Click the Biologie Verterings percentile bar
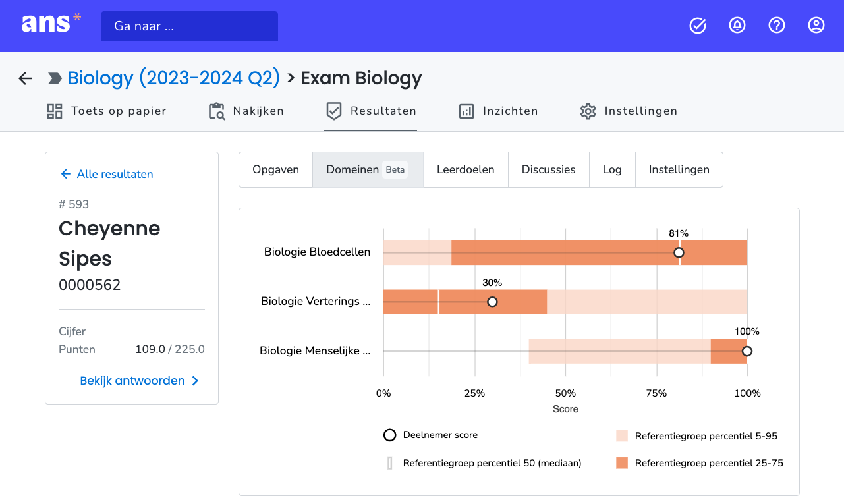Viewport: 844px width, 504px height. click(x=565, y=302)
